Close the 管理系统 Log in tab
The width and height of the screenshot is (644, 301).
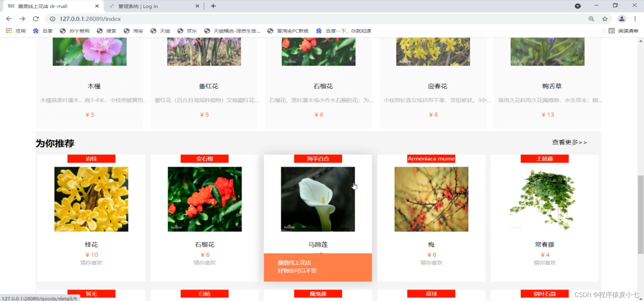(197, 6)
